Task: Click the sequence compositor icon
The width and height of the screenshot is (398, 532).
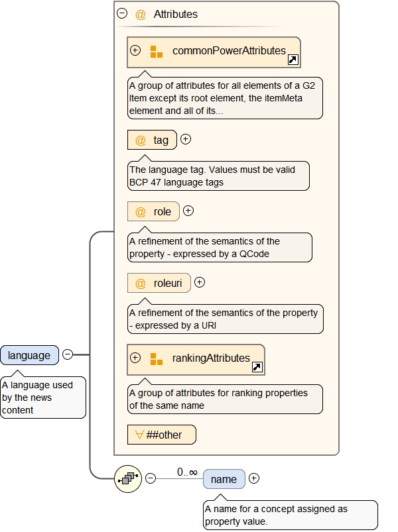Action: click(x=127, y=478)
